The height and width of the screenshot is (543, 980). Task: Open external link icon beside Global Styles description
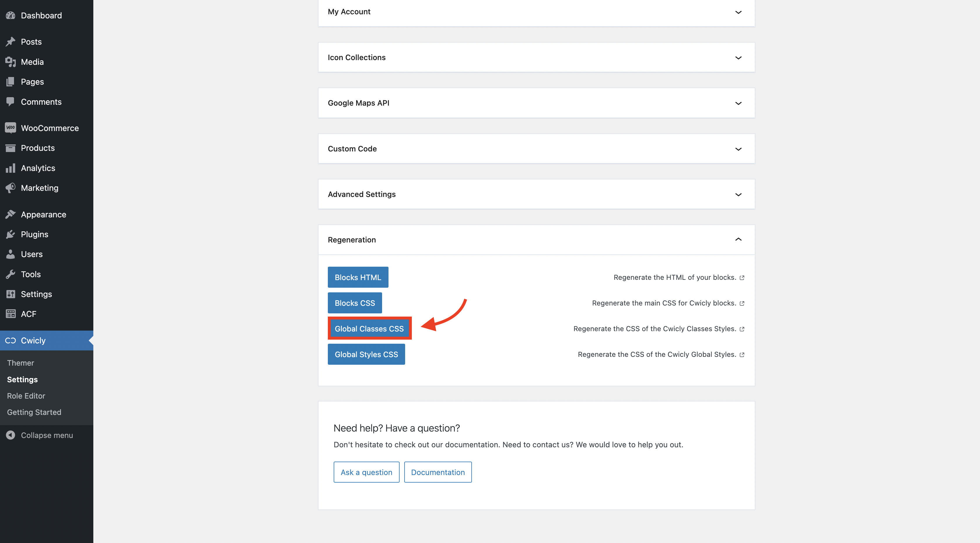[742, 355]
